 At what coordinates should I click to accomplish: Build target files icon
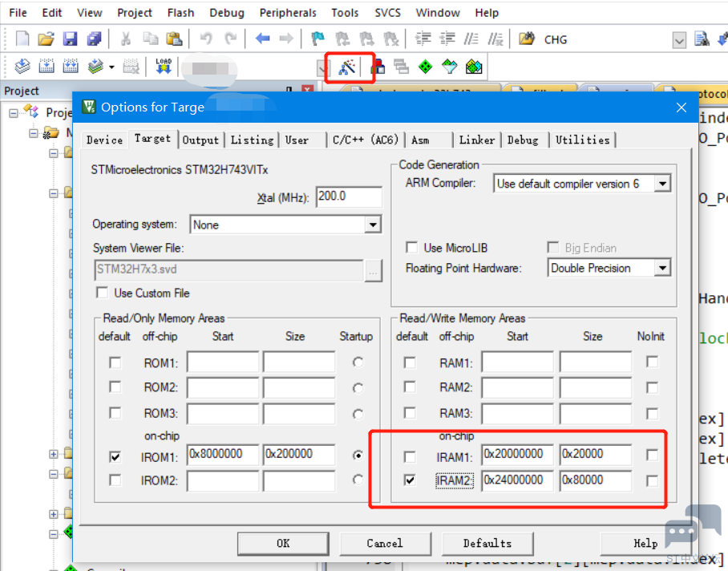pos(47,67)
